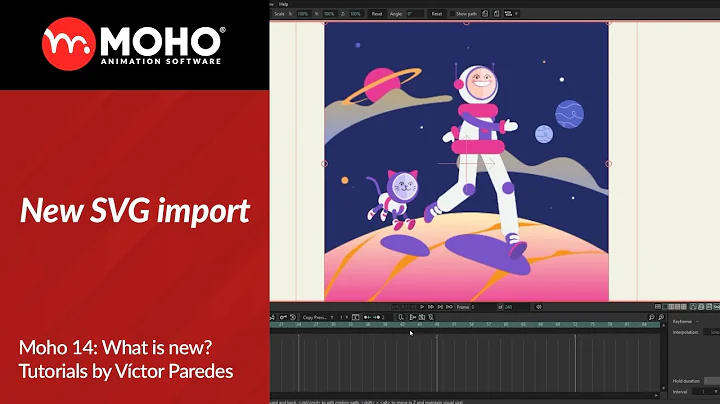
Task: Click the Hold duration field
Action: pyautogui.click(x=712, y=381)
